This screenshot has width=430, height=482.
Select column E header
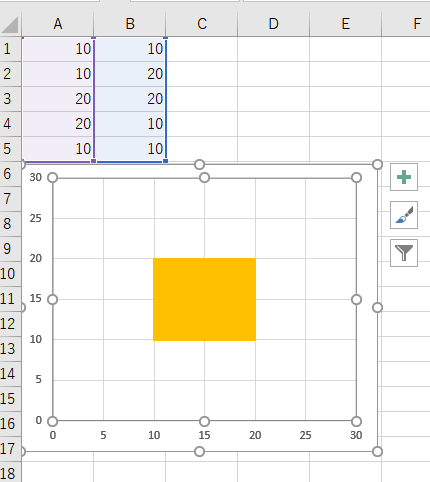tap(345, 24)
